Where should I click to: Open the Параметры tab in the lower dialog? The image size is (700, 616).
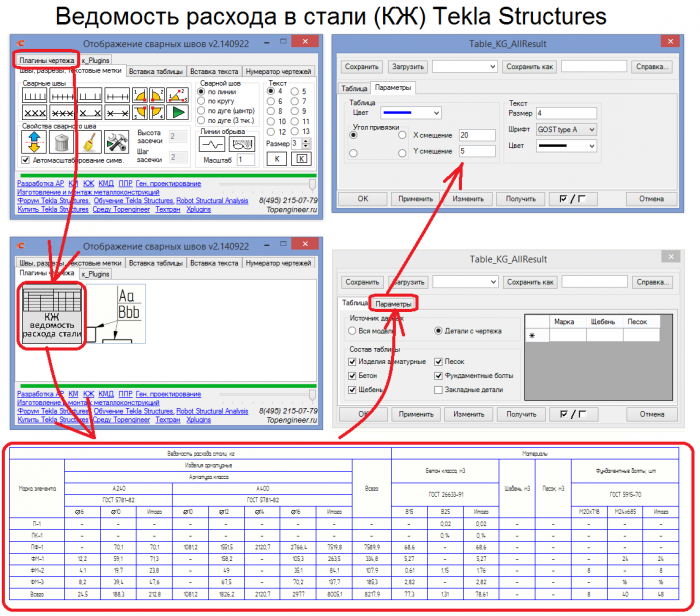(393, 304)
